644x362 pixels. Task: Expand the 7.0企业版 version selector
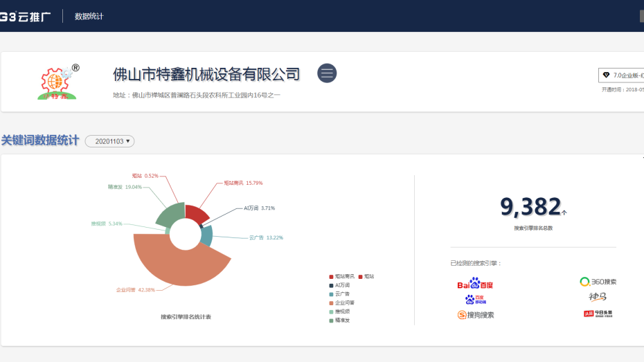pos(621,75)
